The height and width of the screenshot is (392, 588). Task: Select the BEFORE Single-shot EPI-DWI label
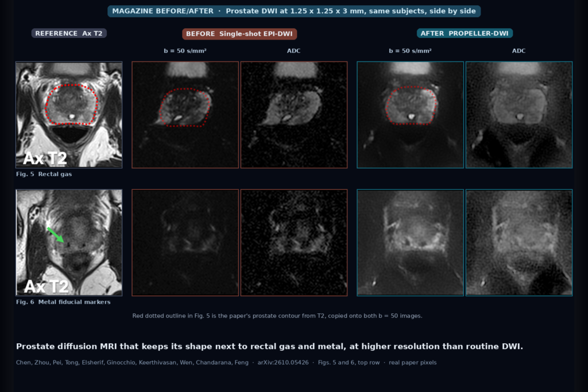point(239,34)
